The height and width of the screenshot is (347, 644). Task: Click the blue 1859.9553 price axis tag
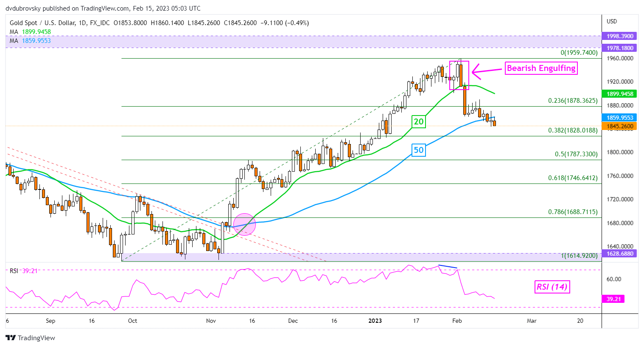[x=620, y=118]
